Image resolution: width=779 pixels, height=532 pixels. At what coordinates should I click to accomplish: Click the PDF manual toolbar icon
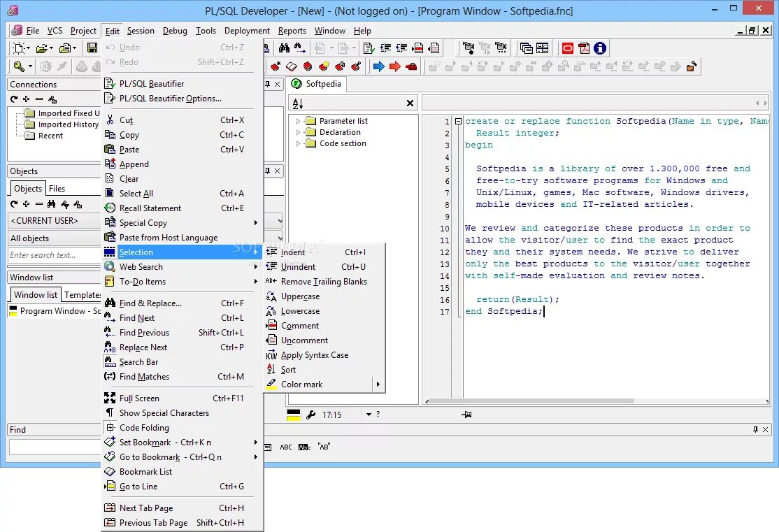point(584,48)
